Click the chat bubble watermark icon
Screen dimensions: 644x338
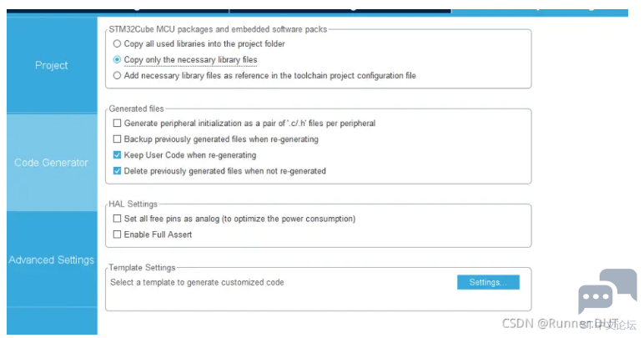point(607,290)
